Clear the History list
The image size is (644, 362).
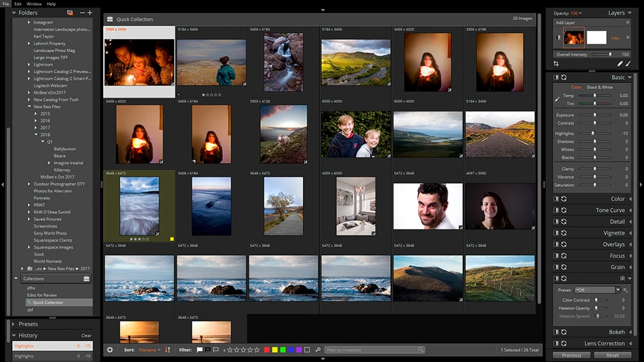coord(86,336)
